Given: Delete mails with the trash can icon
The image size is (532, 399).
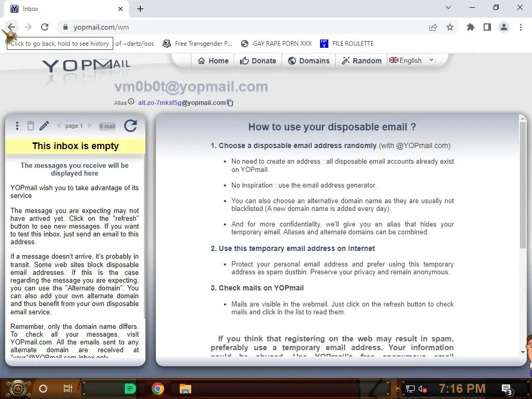Looking at the screenshot, I should tap(31, 126).
